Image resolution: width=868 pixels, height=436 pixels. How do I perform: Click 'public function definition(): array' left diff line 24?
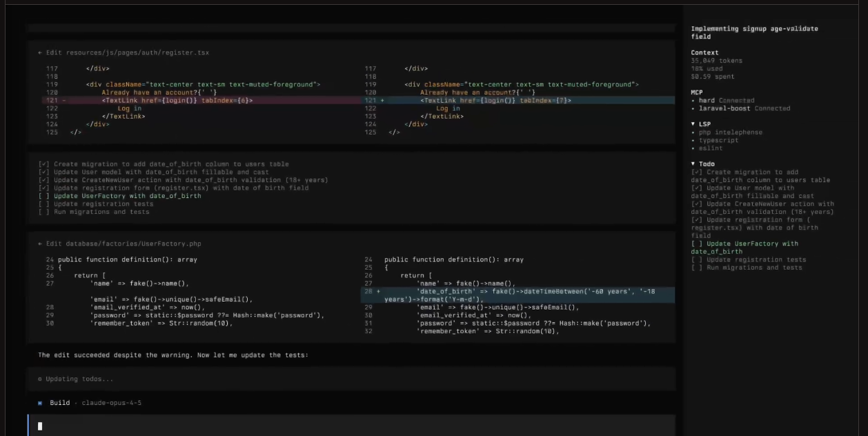click(x=128, y=260)
